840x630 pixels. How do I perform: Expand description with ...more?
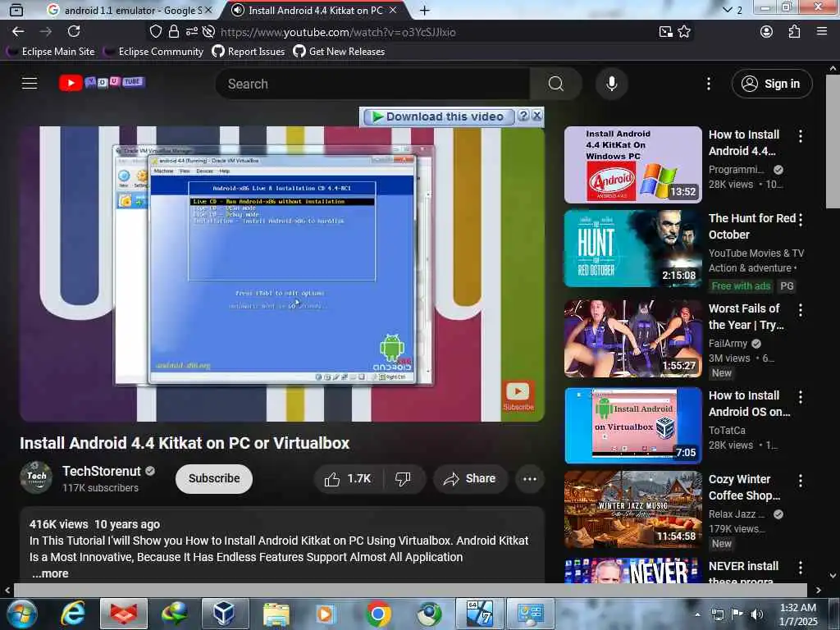[50, 573]
